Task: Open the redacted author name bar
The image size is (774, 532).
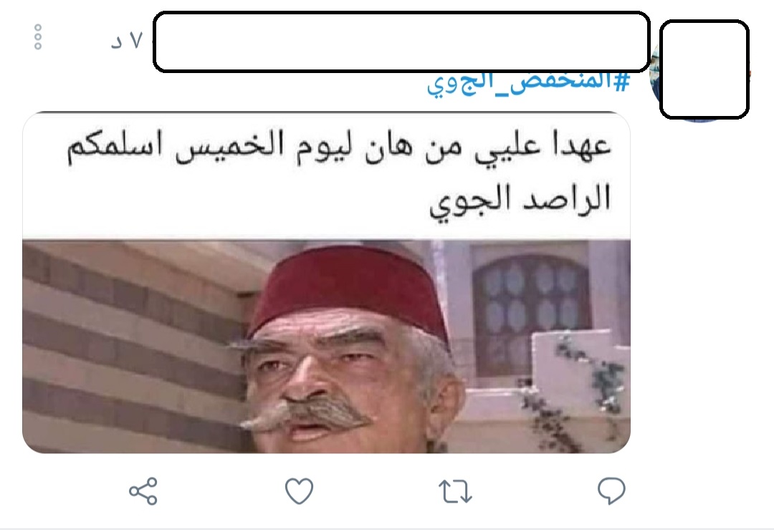Action: click(x=401, y=42)
